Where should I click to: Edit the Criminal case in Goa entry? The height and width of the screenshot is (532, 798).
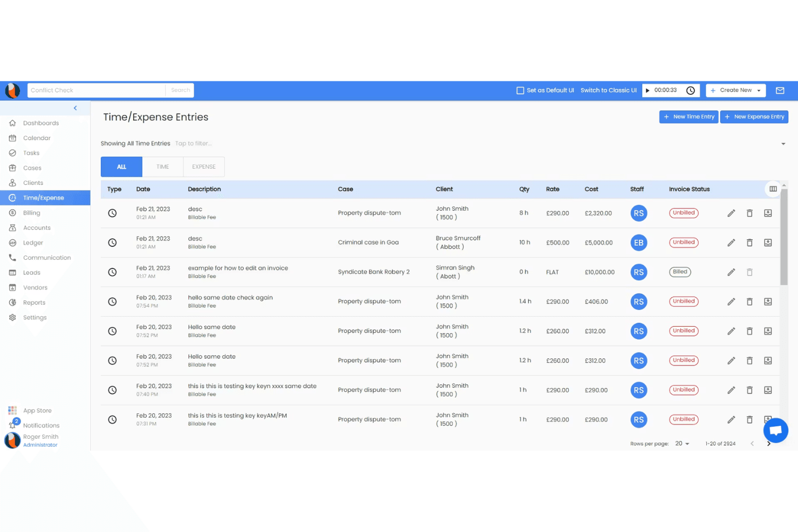pyautogui.click(x=731, y=243)
